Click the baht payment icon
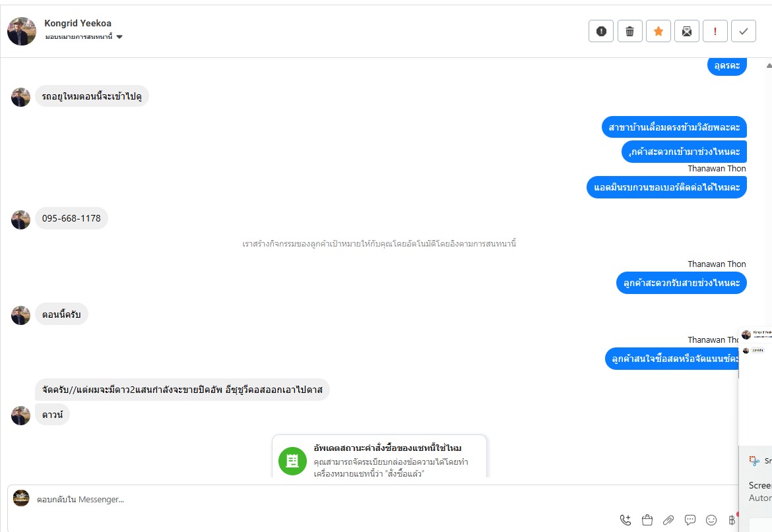Viewport: 772px width, 532px height. tap(732, 519)
